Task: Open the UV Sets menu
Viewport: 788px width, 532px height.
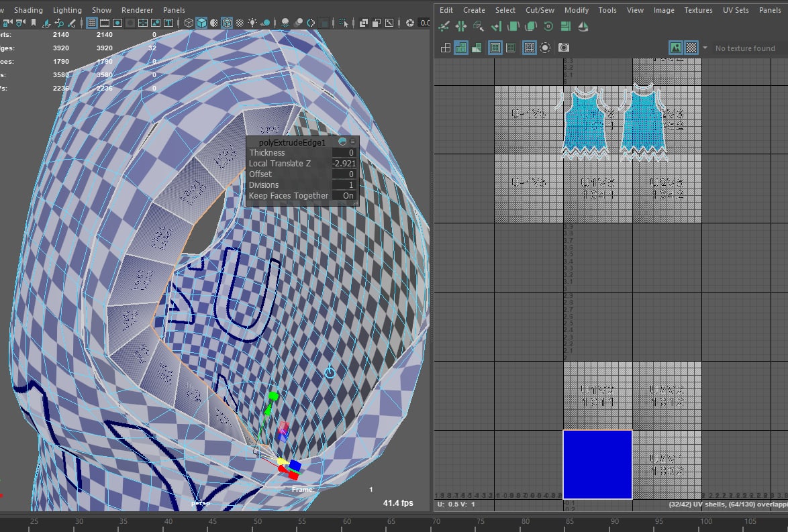Action: (736, 10)
